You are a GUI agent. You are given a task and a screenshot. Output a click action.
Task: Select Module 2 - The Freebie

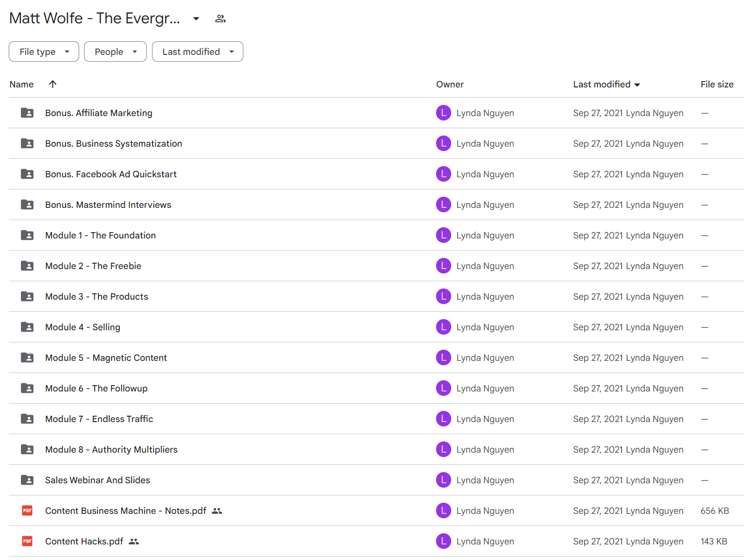click(x=93, y=266)
